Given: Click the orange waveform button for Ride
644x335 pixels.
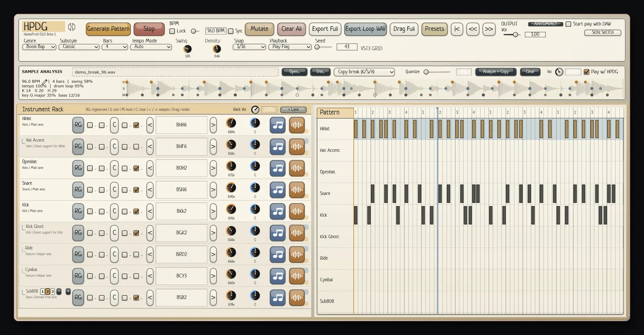Looking at the screenshot, I should [297, 255].
